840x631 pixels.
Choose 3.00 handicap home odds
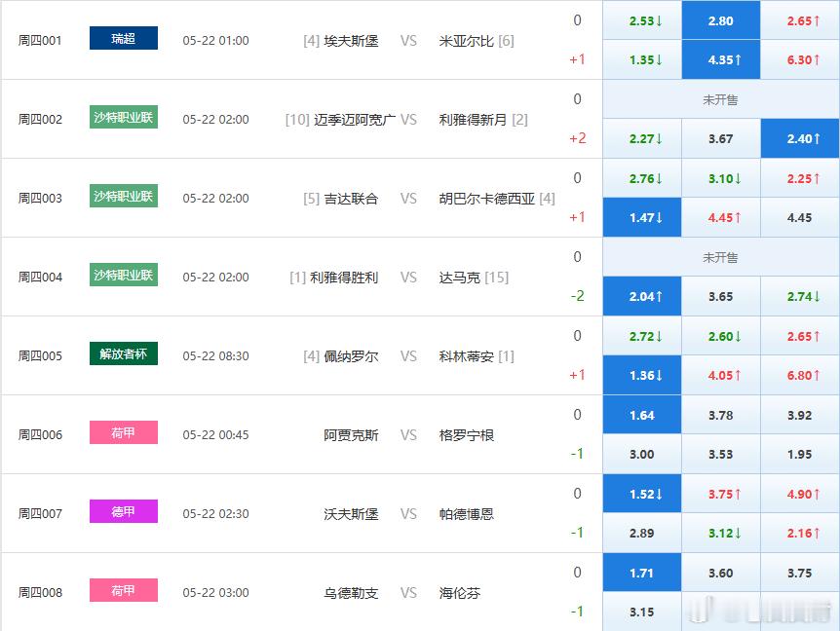point(642,454)
